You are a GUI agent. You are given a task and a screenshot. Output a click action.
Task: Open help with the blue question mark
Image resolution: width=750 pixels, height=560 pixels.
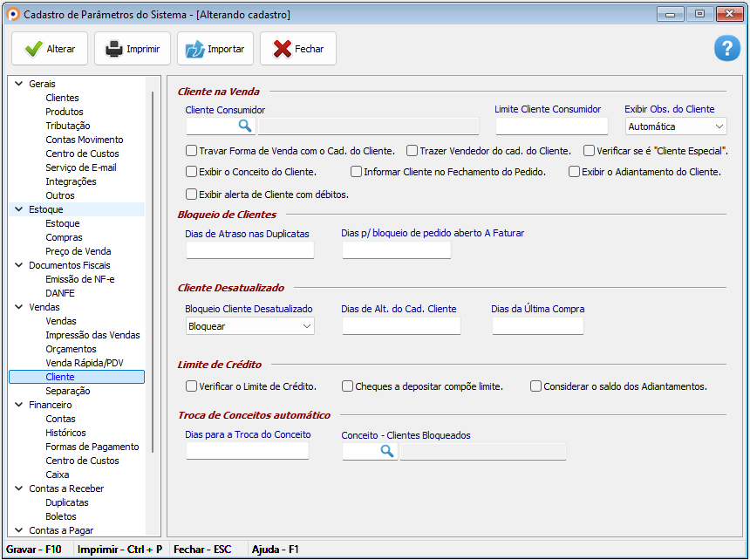[x=726, y=49]
